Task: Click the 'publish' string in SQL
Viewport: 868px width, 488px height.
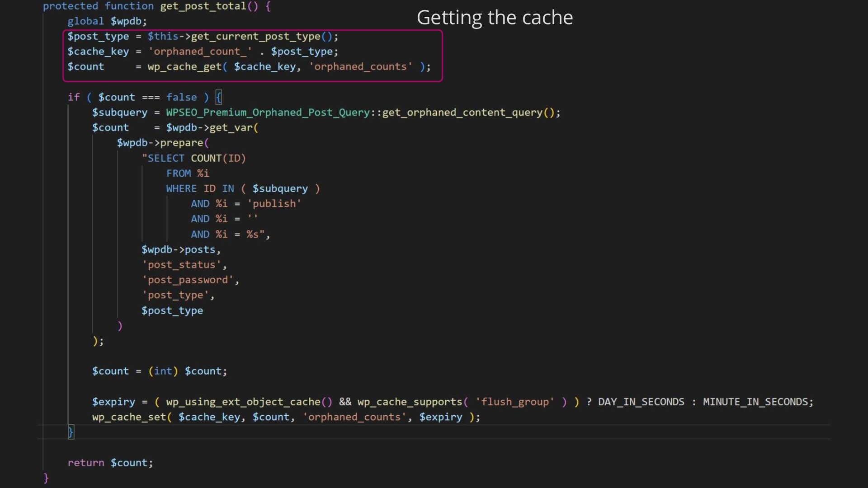Action: (x=274, y=204)
